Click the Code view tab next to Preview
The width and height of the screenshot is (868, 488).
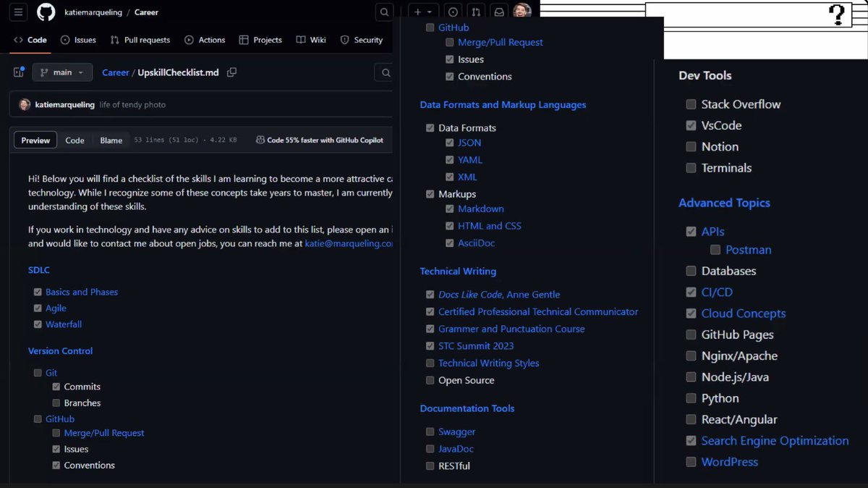pyautogui.click(x=75, y=140)
